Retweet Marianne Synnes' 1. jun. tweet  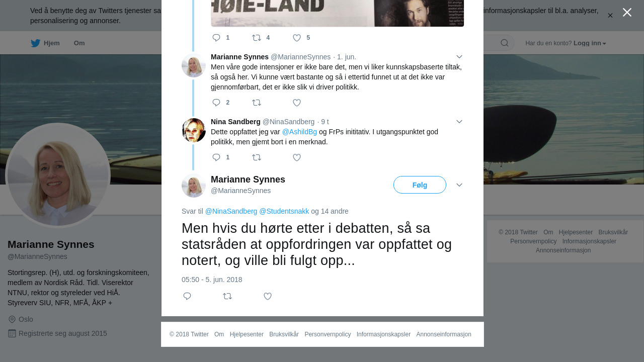pos(257,103)
